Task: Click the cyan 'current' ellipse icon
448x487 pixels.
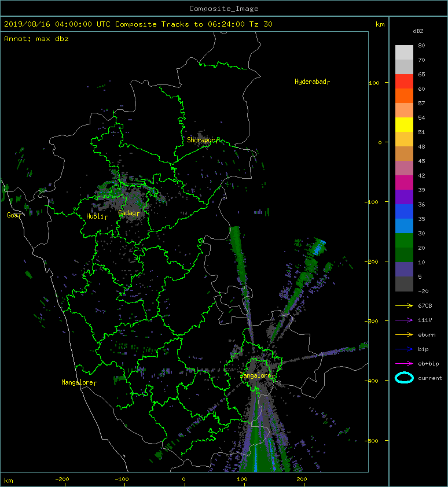Action: 404,378
